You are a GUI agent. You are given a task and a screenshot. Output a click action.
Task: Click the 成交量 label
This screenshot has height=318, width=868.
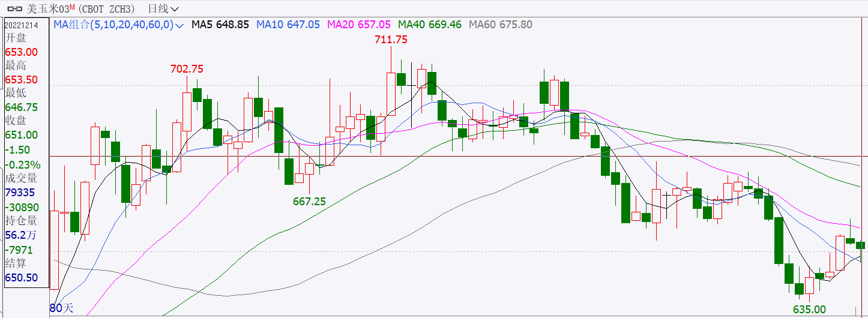click(21, 178)
